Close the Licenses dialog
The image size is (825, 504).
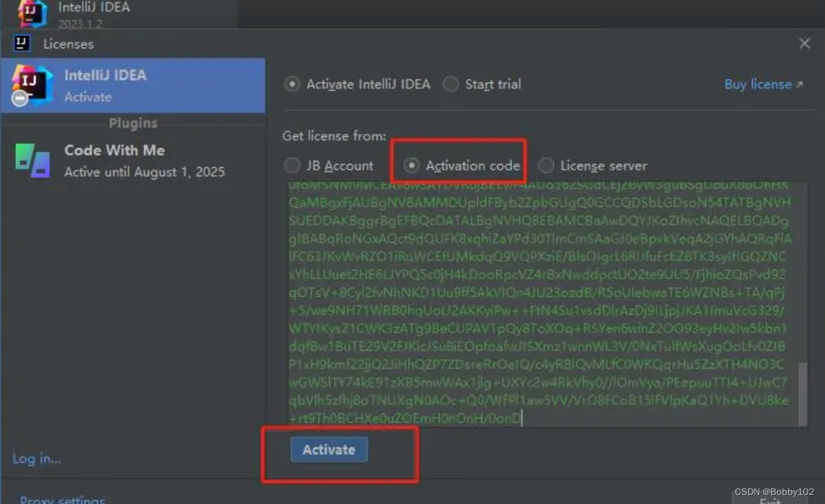click(804, 43)
